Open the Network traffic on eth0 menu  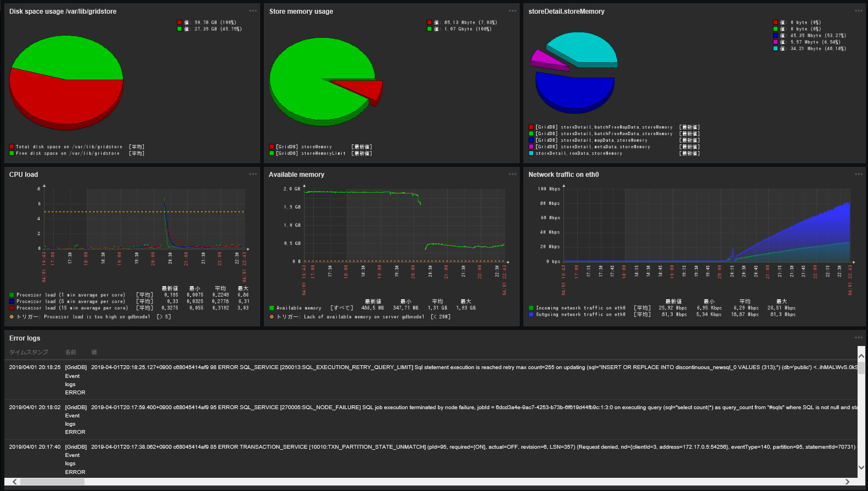858,174
